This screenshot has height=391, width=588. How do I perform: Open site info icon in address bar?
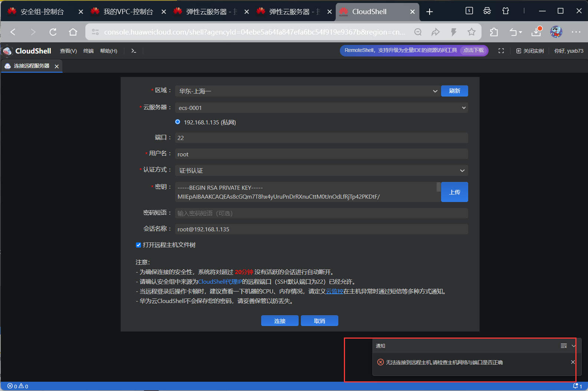pos(95,32)
